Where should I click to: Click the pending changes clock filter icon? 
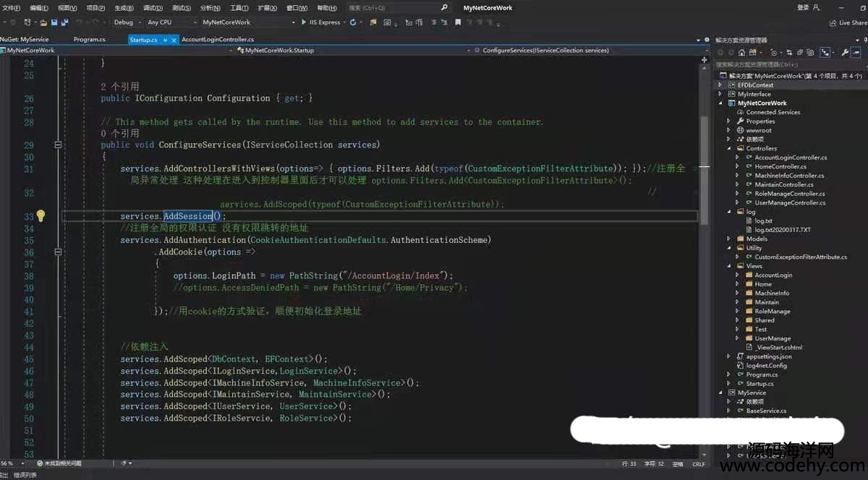773,53
